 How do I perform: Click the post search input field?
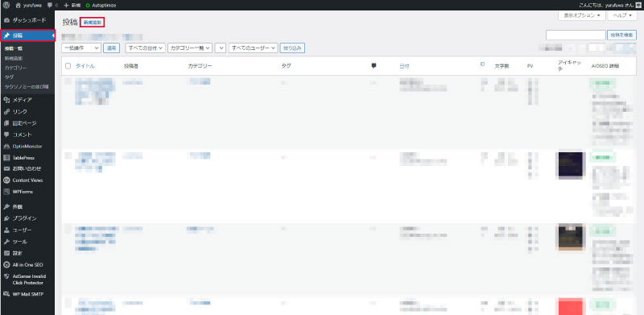pyautogui.click(x=576, y=35)
